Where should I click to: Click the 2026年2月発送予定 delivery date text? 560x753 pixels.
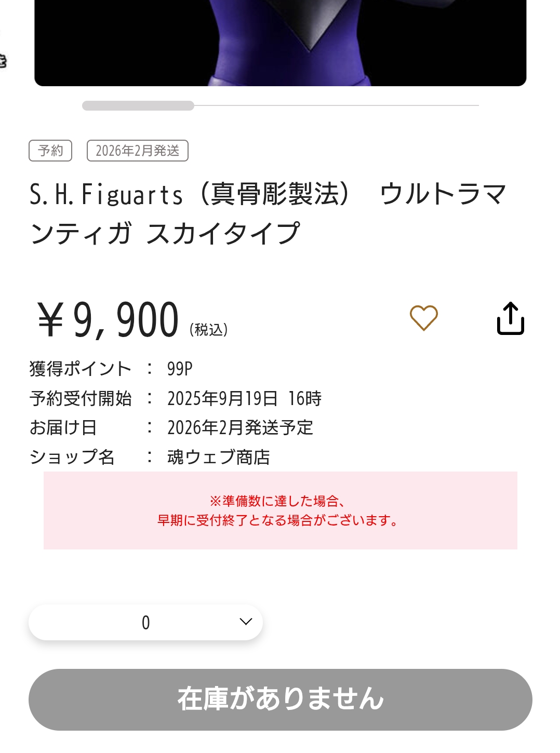click(240, 427)
